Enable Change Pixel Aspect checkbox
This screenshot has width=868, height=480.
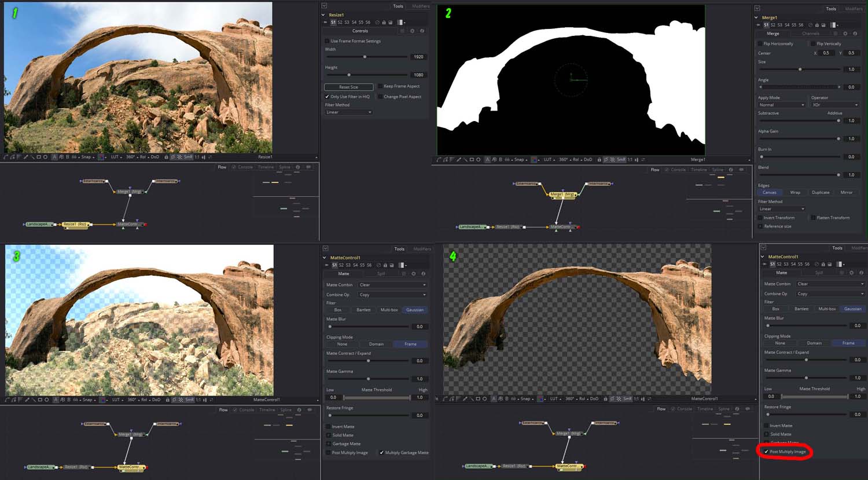point(380,97)
